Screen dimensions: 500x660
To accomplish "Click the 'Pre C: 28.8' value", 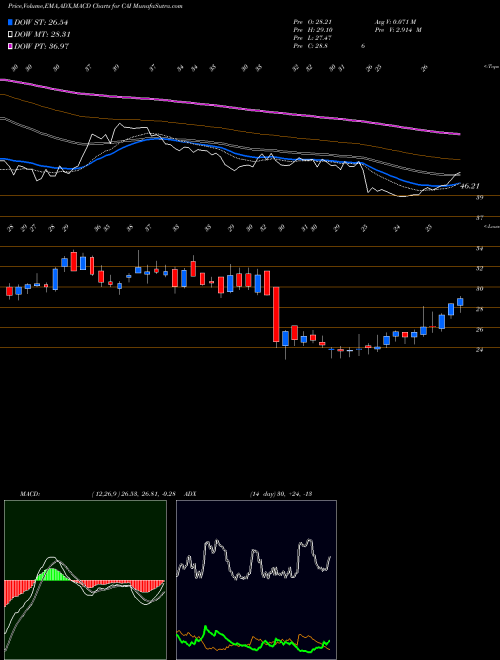I will point(311,46).
